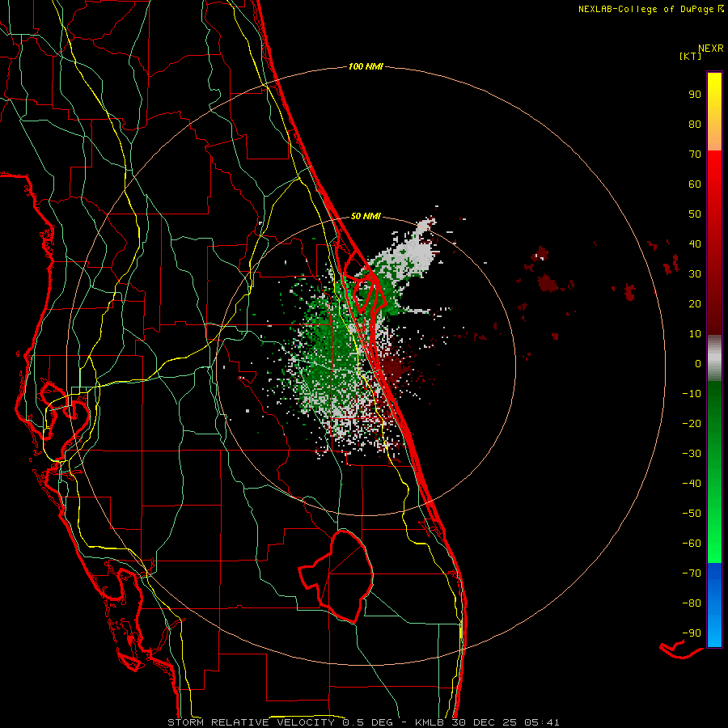Select the 90 value on velocity scale
Screen dimensions: 728x728
coord(695,95)
